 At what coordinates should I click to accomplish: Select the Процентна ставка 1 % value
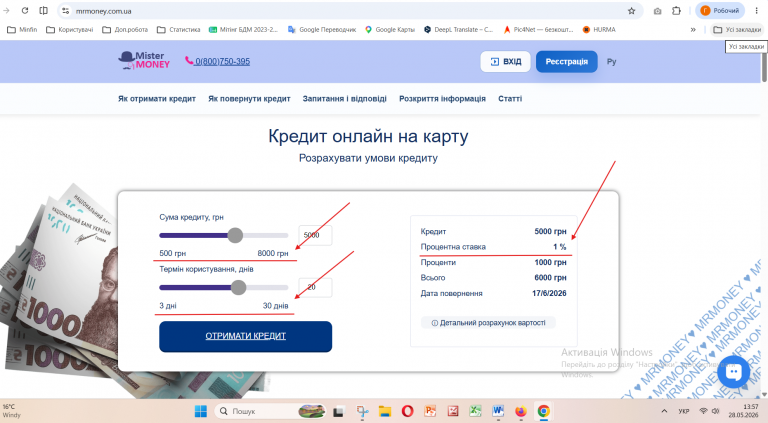tap(560, 247)
